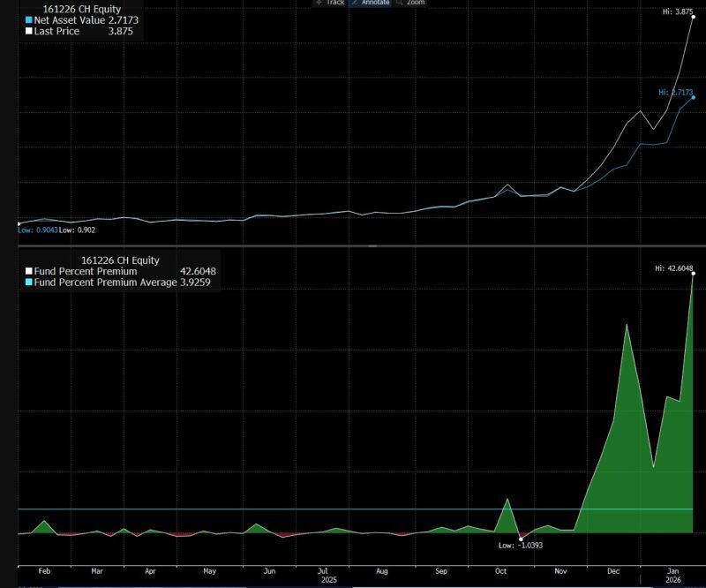Select the Oct axis label
706x588 pixels.
[x=499, y=570]
